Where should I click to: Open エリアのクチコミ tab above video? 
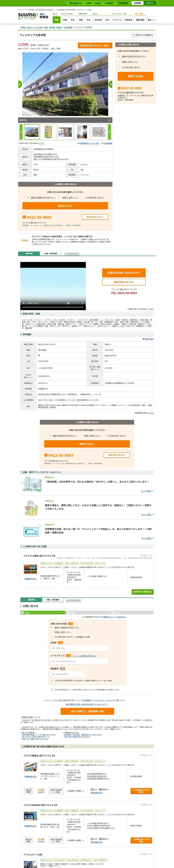71,254
